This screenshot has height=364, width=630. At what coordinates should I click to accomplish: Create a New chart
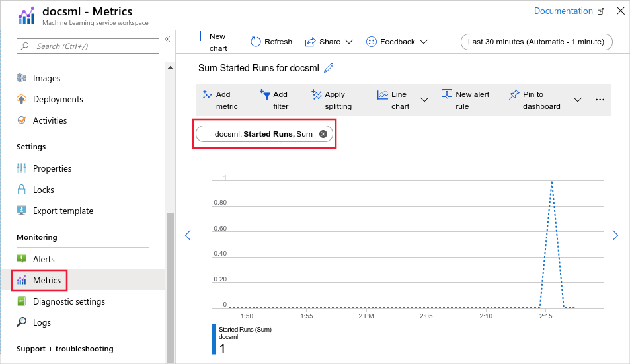click(x=211, y=42)
